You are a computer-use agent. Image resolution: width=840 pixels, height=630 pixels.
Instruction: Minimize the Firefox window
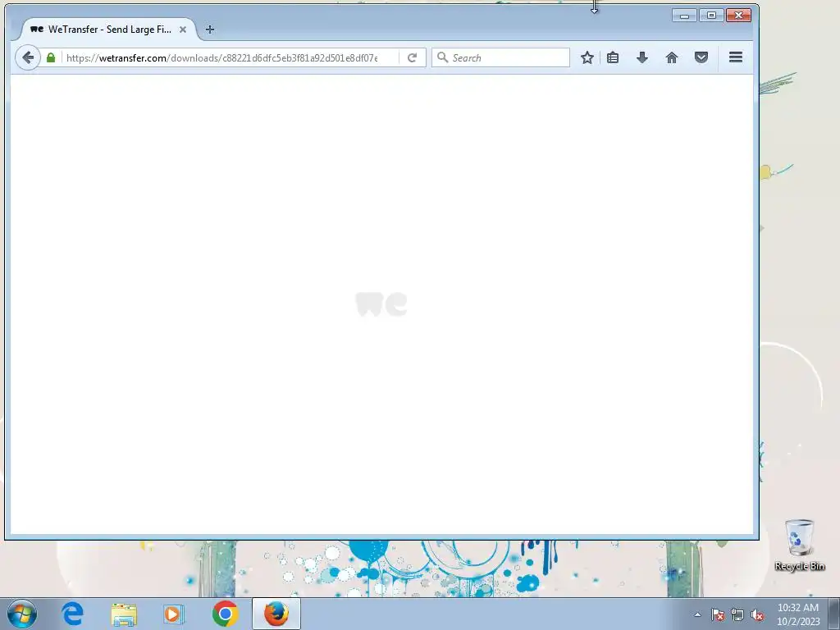coord(684,16)
